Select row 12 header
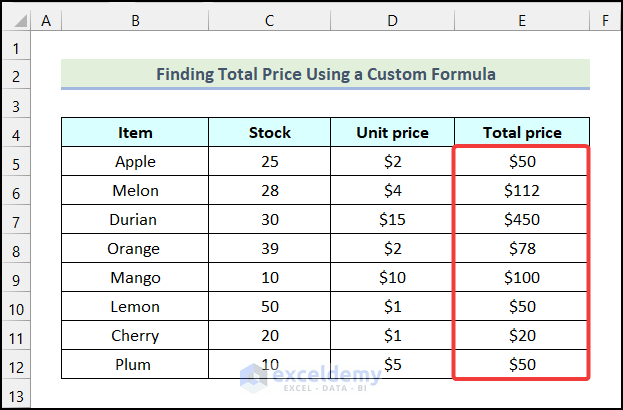The width and height of the screenshot is (623, 410). click(x=17, y=364)
